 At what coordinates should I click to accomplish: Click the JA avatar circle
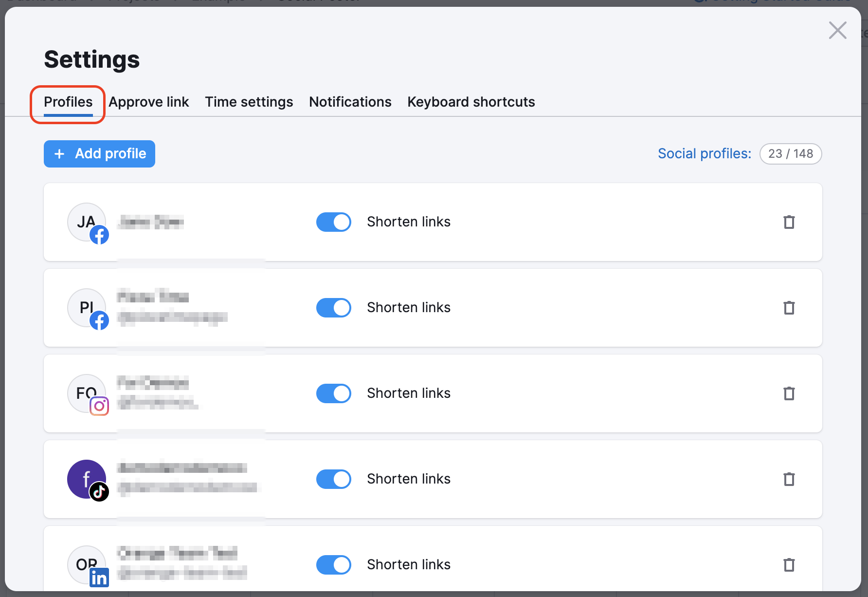click(87, 222)
